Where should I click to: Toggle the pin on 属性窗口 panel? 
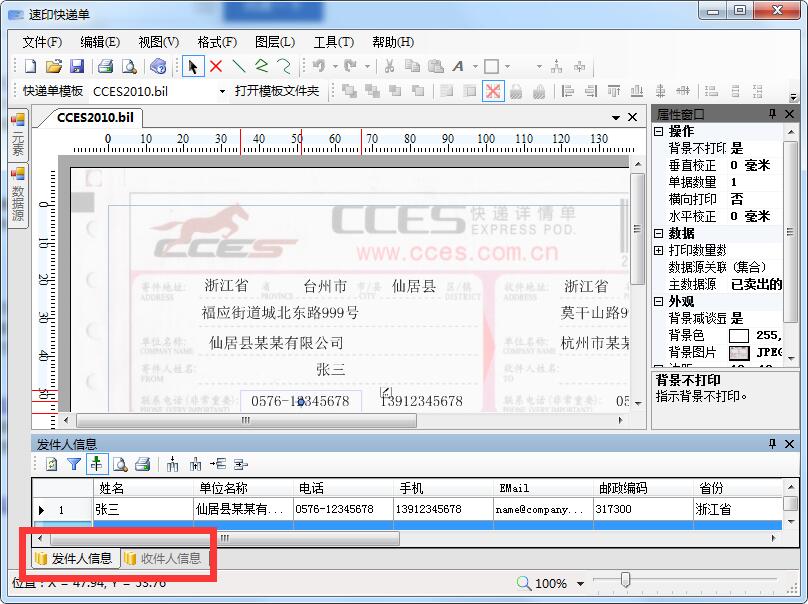pos(772,115)
